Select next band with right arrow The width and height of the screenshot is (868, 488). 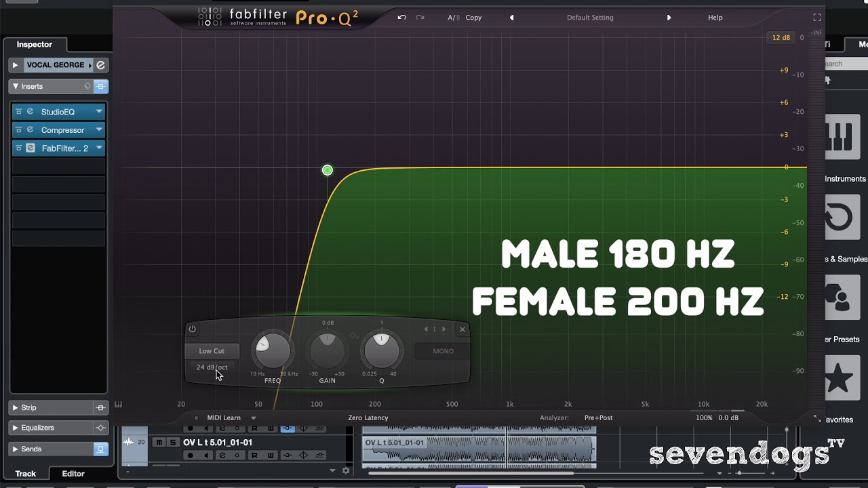444,329
